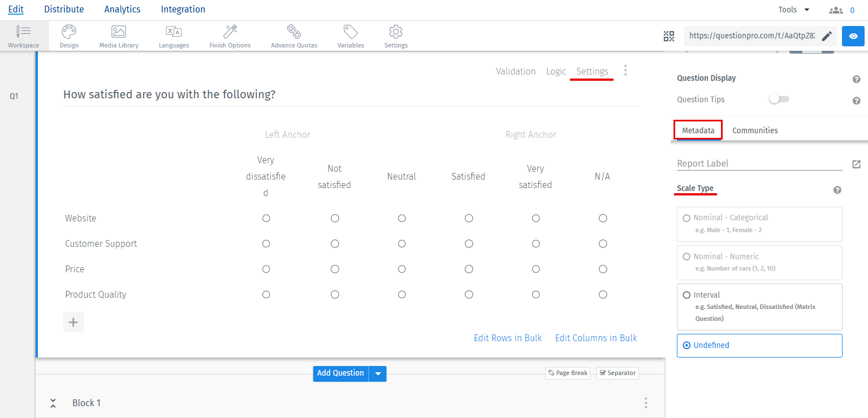Select the Finish Options icon

pos(229,36)
